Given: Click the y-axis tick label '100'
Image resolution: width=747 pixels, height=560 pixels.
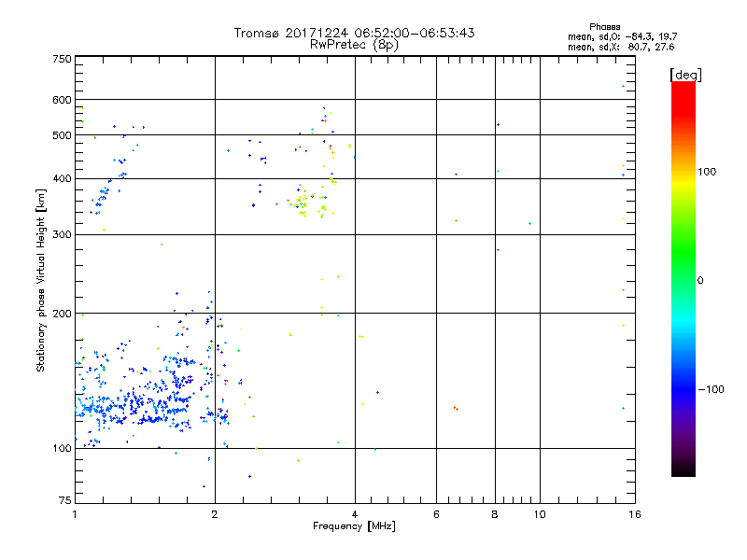Looking at the screenshot, I should coord(62,449).
